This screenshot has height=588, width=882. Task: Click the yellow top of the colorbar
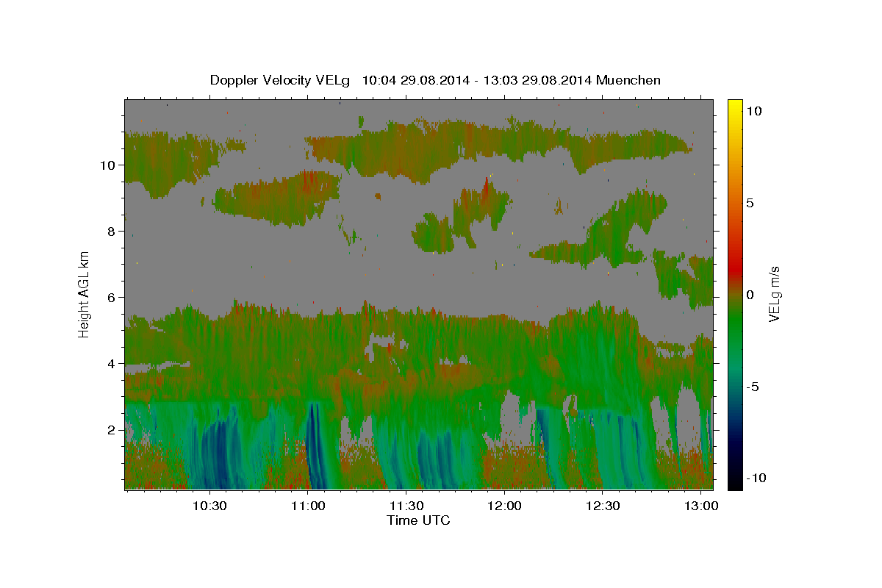tap(734, 104)
